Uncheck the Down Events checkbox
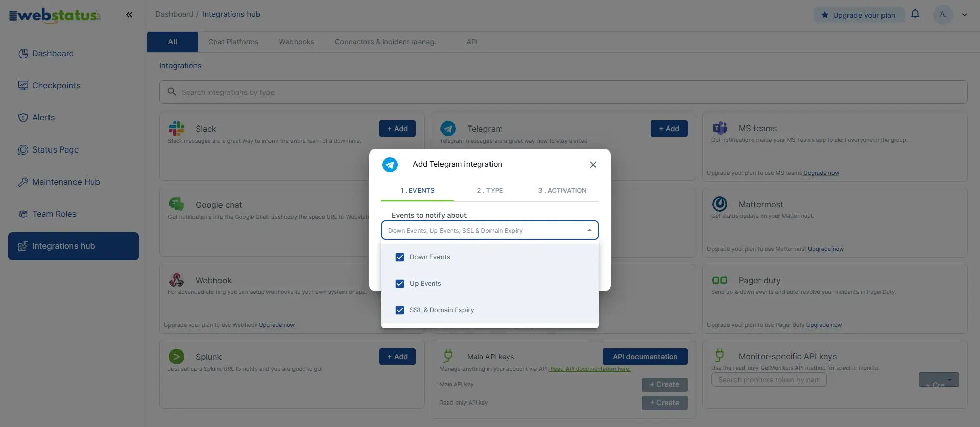 pyautogui.click(x=400, y=257)
